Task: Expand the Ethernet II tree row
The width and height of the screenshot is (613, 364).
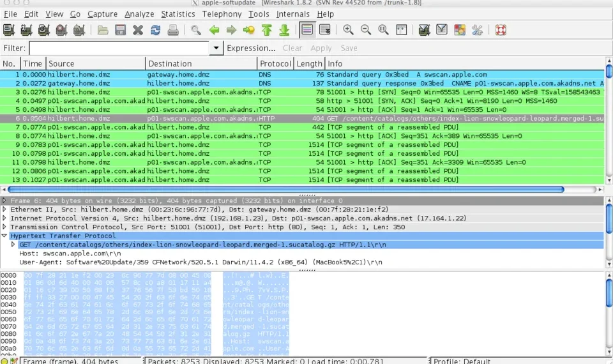Action: coord(4,209)
